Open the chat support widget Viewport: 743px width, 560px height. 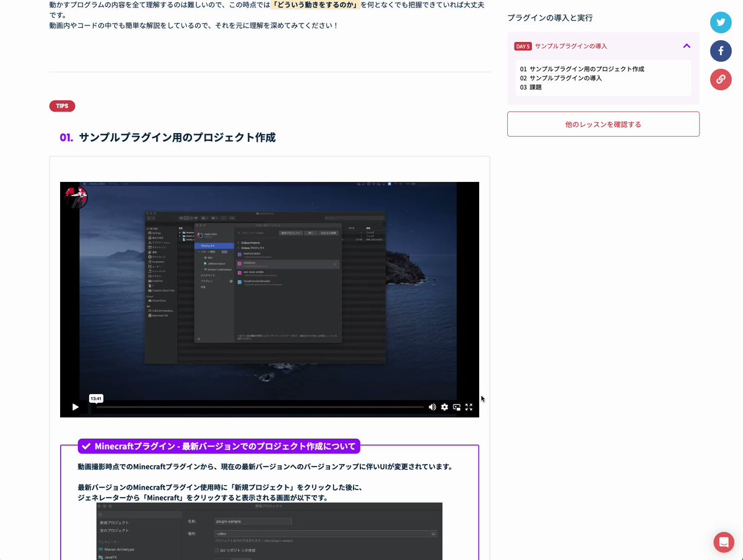tap(723, 542)
